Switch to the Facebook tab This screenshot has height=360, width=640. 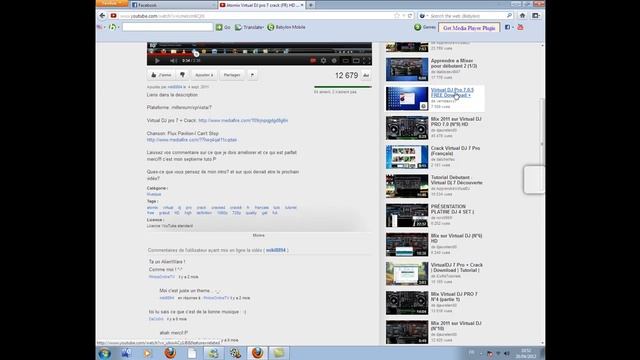point(173,5)
